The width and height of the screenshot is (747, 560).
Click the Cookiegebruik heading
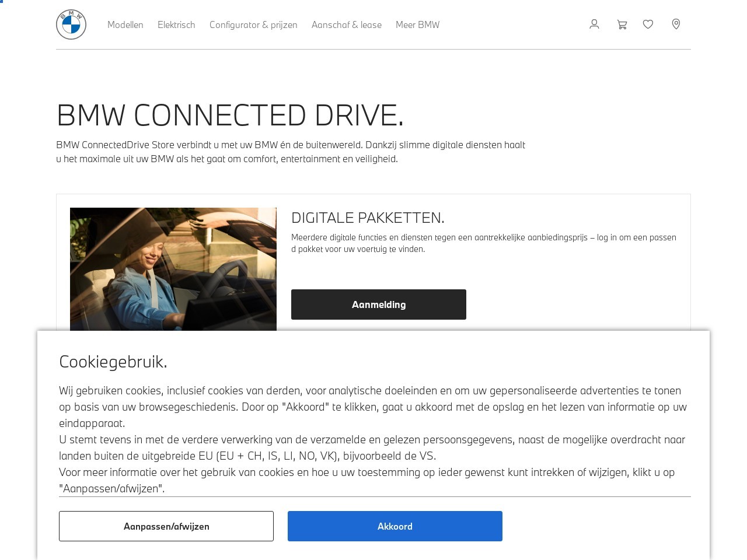tap(113, 362)
